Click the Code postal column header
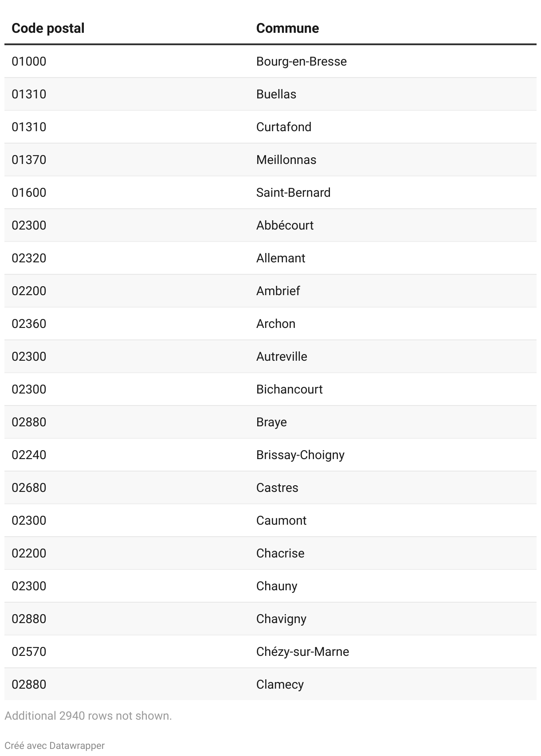 click(48, 28)
